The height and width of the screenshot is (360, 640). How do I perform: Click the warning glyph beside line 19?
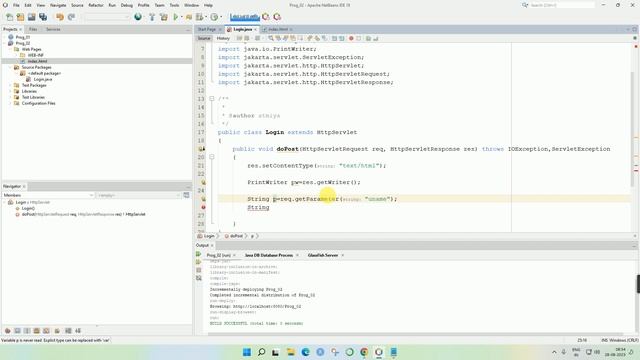click(x=201, y=149)
